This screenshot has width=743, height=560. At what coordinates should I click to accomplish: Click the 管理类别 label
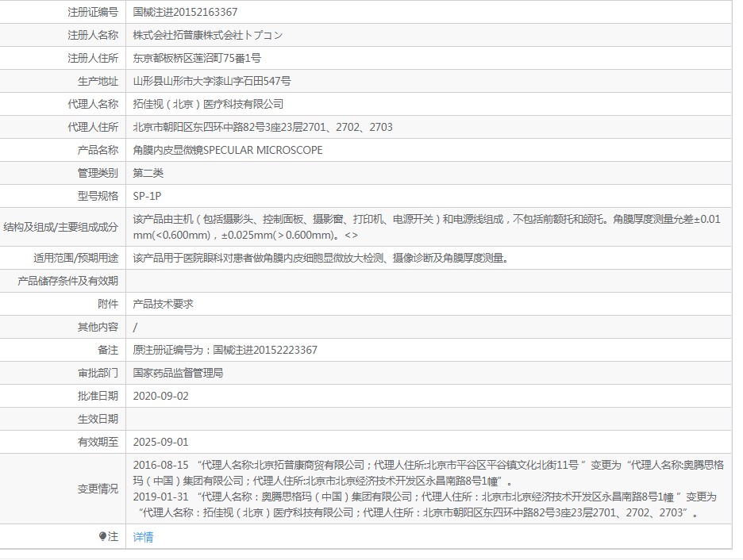click(98, 173)
